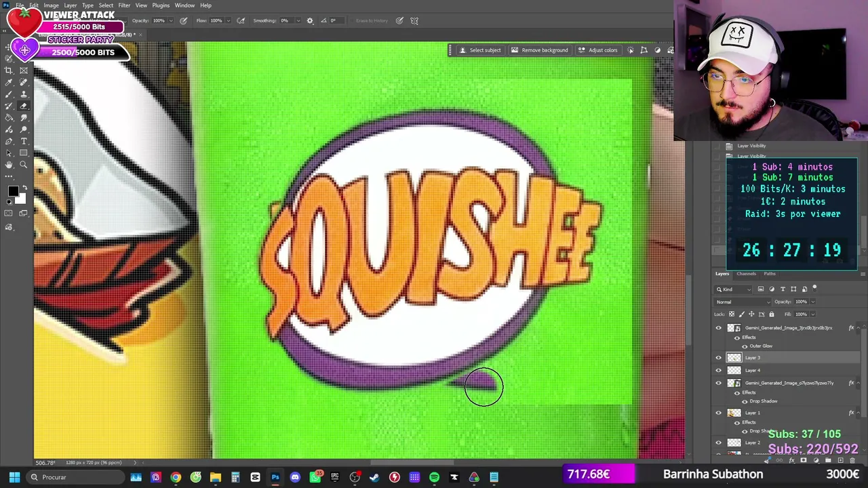
Task: Toggle Quick Mask mode icon
Action: [9, 213]
